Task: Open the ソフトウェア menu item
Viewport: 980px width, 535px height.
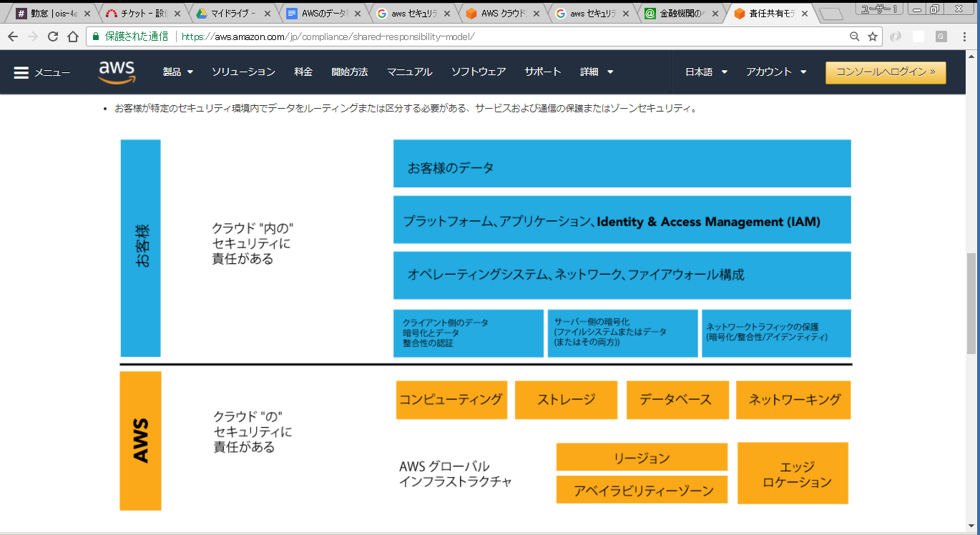Action: (x=478, y=72)
